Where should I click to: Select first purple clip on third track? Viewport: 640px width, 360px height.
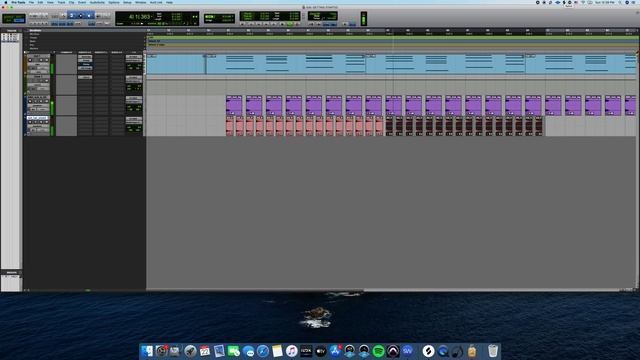234,105
